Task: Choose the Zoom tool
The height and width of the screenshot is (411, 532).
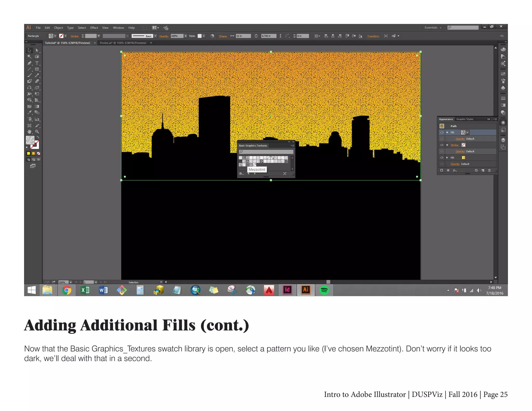Action: [x=37, y=132]
